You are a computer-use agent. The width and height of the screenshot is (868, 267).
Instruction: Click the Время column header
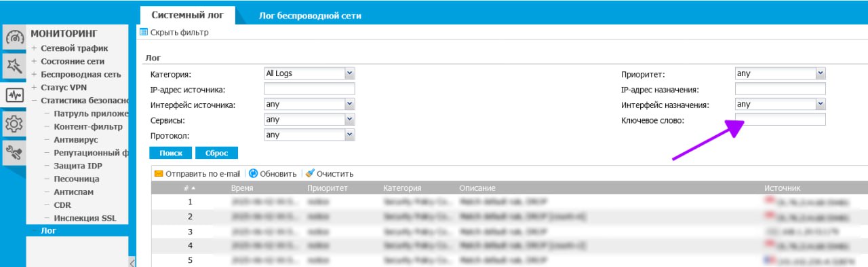(241, 188)
